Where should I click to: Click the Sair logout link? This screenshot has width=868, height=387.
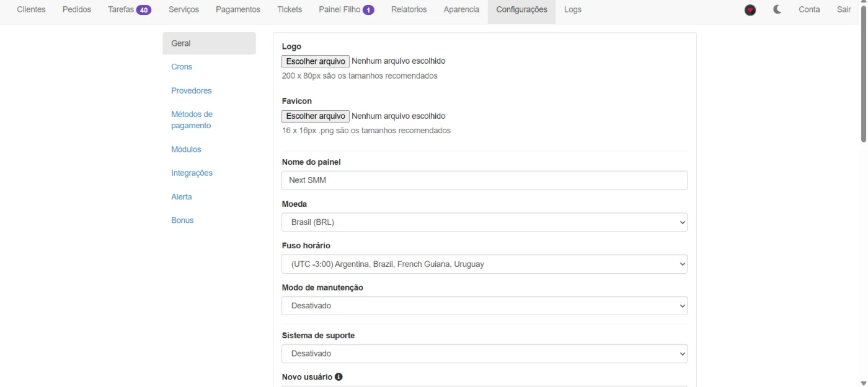pos(843,10)
